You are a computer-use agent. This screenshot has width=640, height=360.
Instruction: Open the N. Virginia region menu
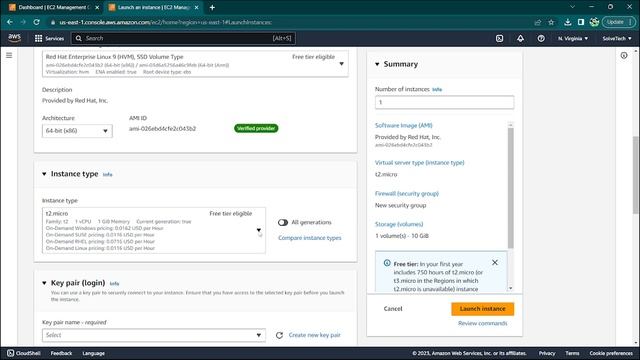coord(573,38)
